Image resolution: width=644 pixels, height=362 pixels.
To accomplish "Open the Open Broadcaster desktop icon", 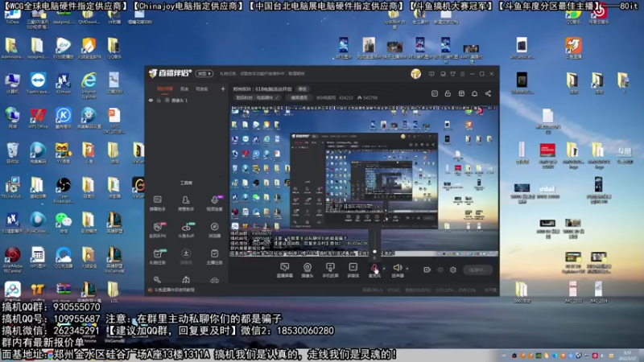I will [x=64, y=190].
